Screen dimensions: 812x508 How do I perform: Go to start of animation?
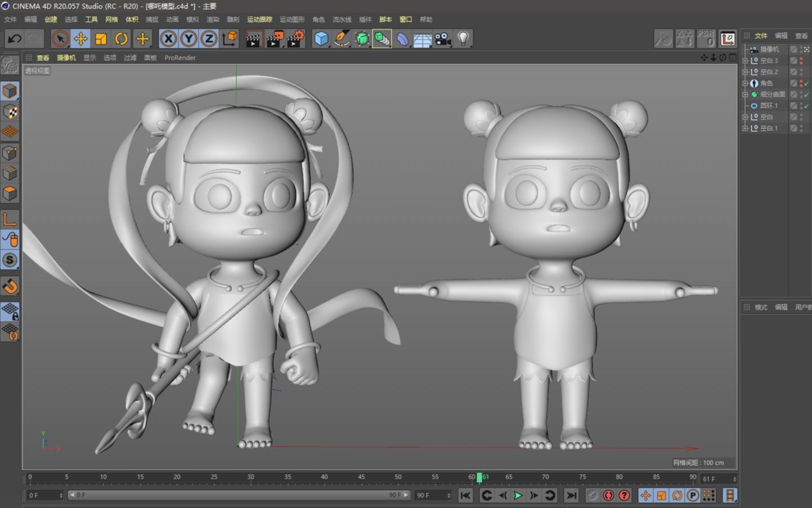465,496
